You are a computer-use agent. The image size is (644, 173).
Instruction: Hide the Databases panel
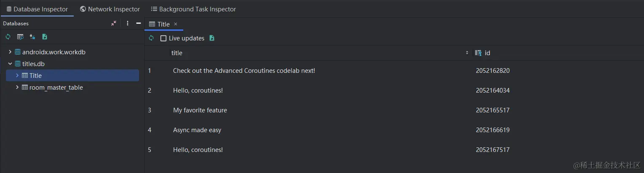click(x=138, y=24)
